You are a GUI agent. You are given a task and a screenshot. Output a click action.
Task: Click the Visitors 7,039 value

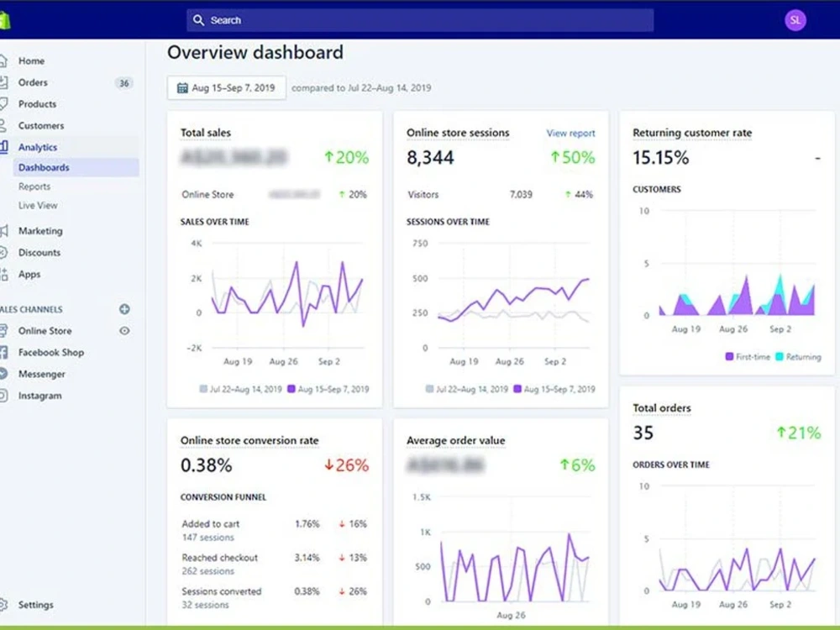coord(521,195)
